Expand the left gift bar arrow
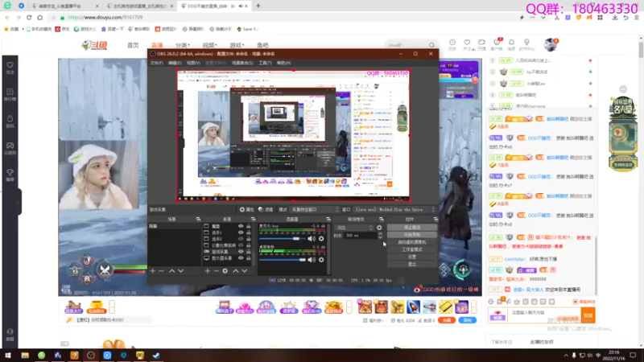644x362 pixels. click(x=112, y=307)
